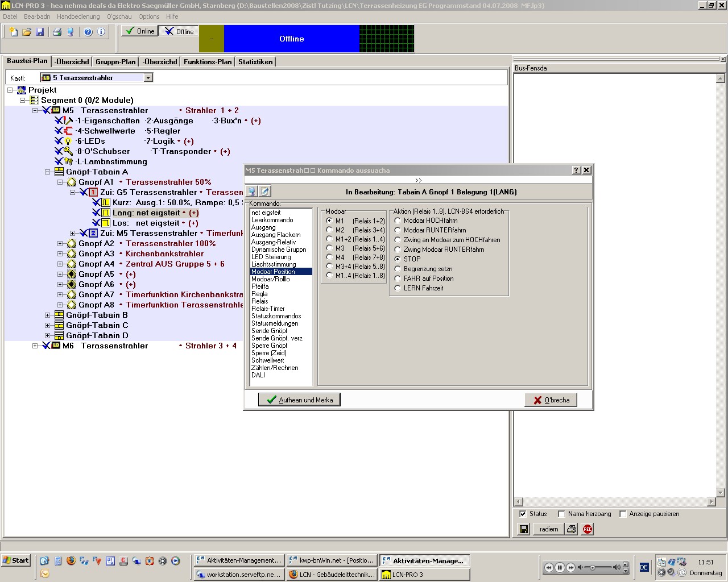Save bus log with floppy icon
This screenshot has height=582, width=728.
(524, 529)
